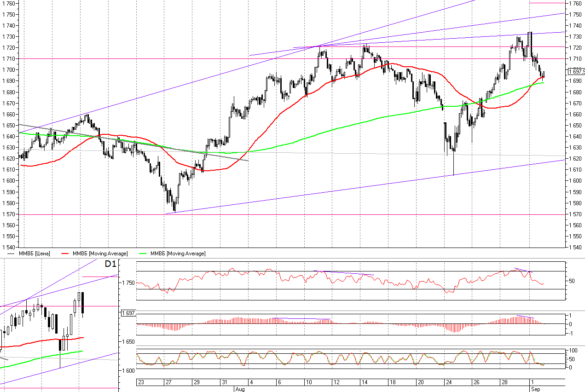
Task: Click the 1 760 label on right price scale
Action: 575,3
